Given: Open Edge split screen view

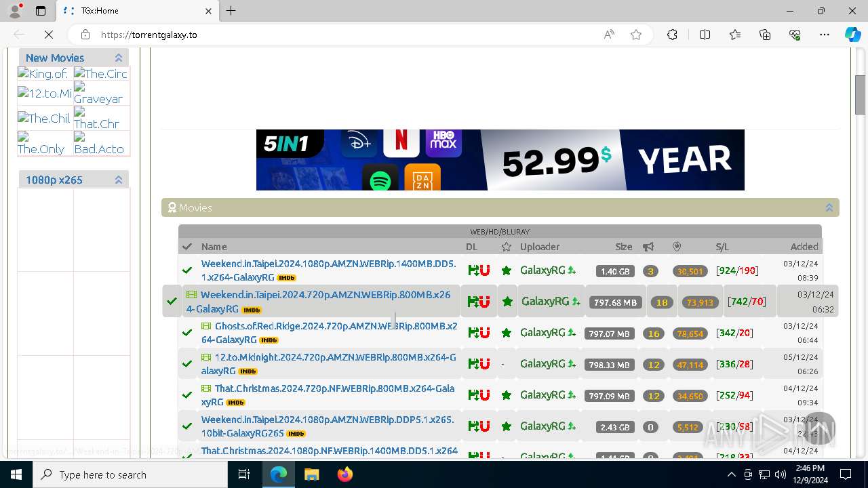Looking at the screenshot, I should (x=705, y=35).
